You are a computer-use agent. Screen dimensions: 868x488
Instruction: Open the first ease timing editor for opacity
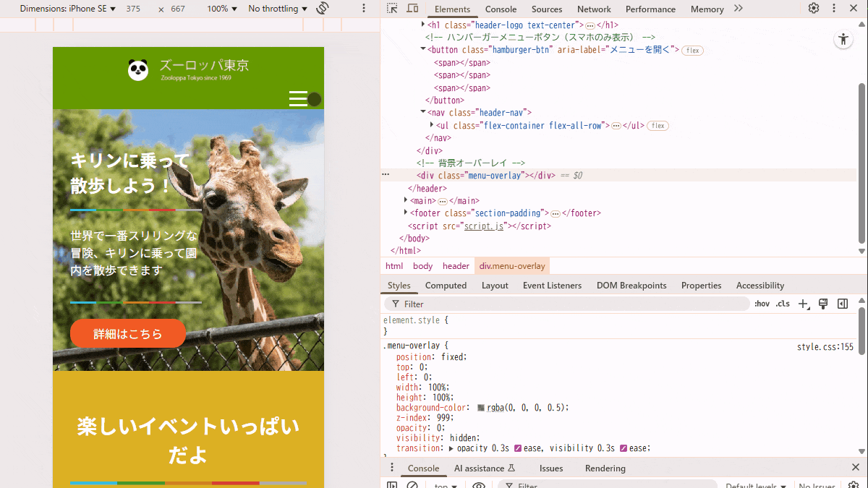518,448
